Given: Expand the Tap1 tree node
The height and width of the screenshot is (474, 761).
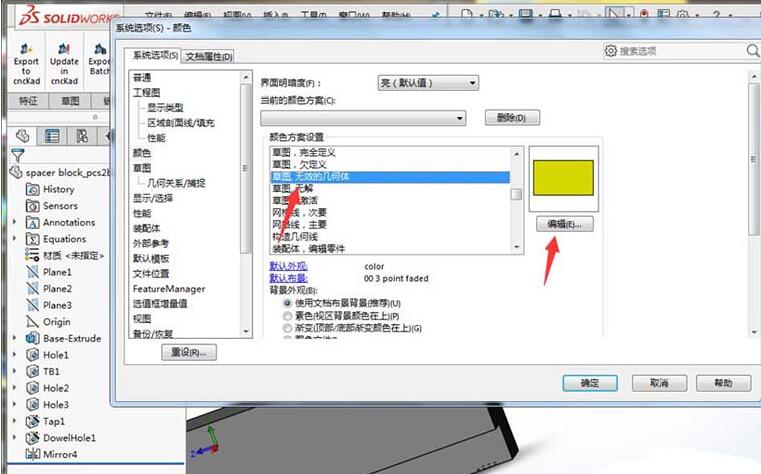Looking at the screenshot, I should [x=15, y=421].
